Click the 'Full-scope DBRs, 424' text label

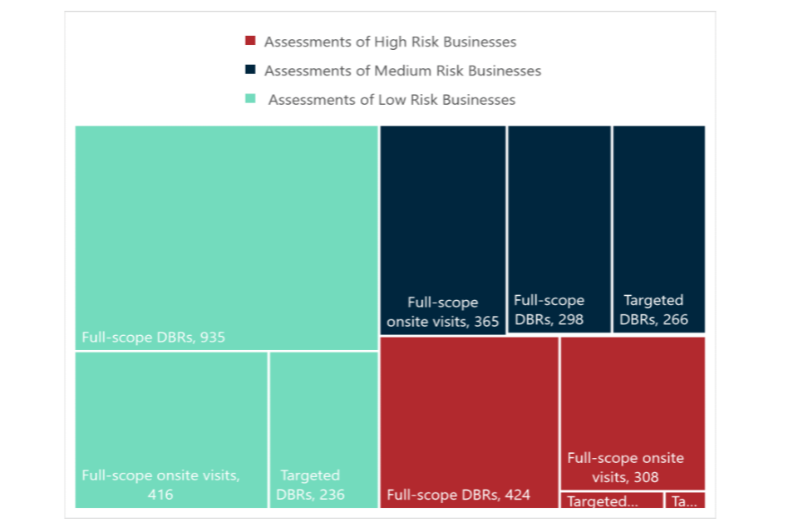coord(458,495)
